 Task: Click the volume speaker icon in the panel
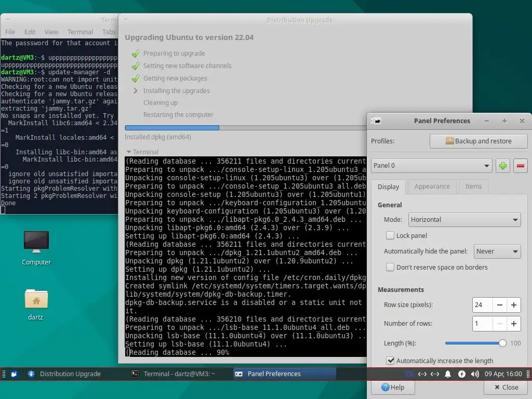[x=475, y=374]
